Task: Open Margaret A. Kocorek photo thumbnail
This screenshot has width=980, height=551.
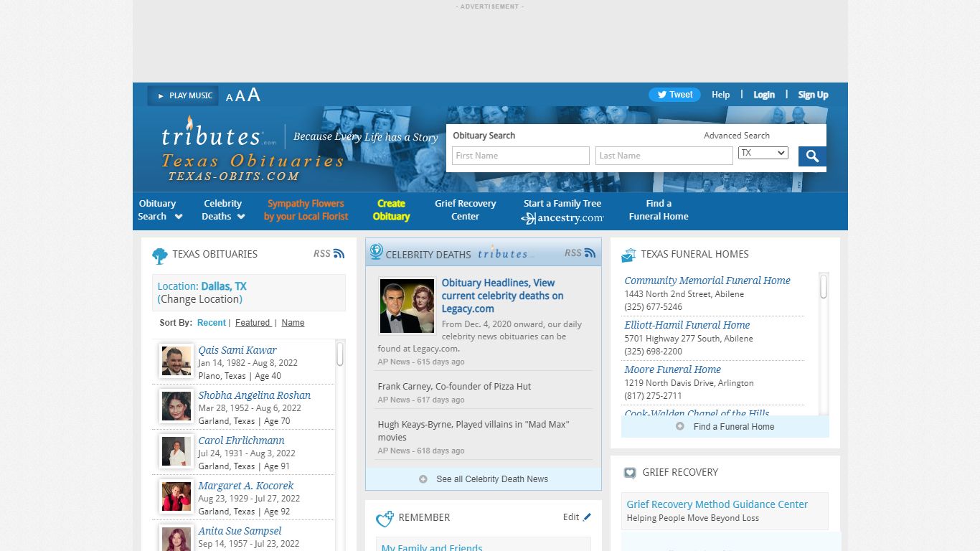Action: (176, 496)
